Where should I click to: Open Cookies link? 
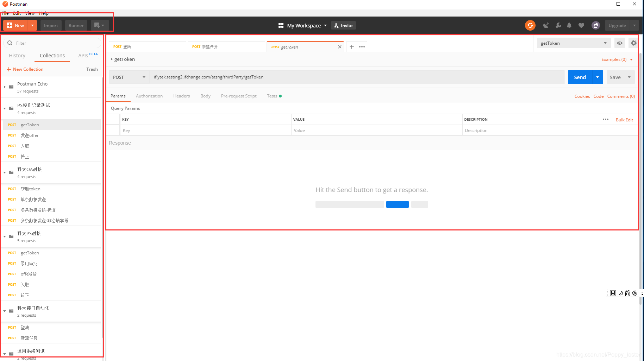(x=582, y=96)
